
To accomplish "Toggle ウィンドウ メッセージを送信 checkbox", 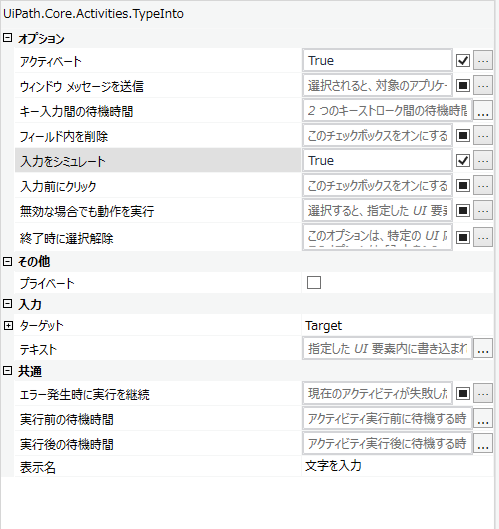I will [463, 86].
